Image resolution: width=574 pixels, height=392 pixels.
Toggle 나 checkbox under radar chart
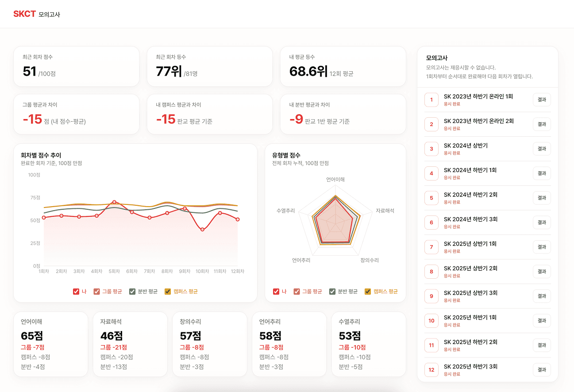[x=276, y=292]
